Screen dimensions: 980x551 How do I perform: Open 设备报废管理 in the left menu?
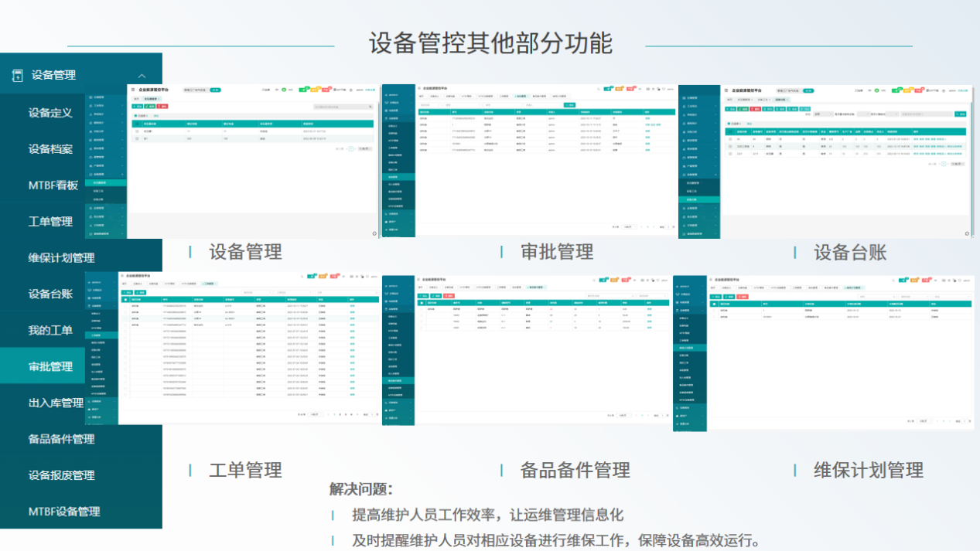tap(62, 475)
